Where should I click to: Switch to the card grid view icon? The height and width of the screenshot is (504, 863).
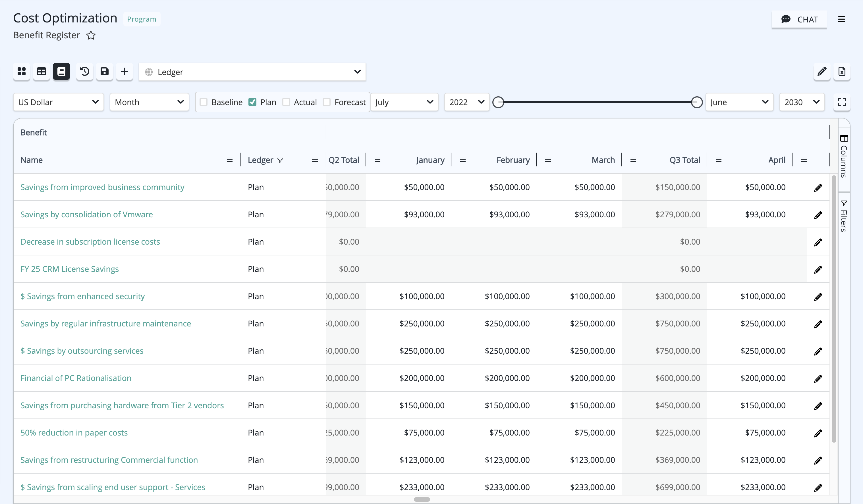[22, 72]
